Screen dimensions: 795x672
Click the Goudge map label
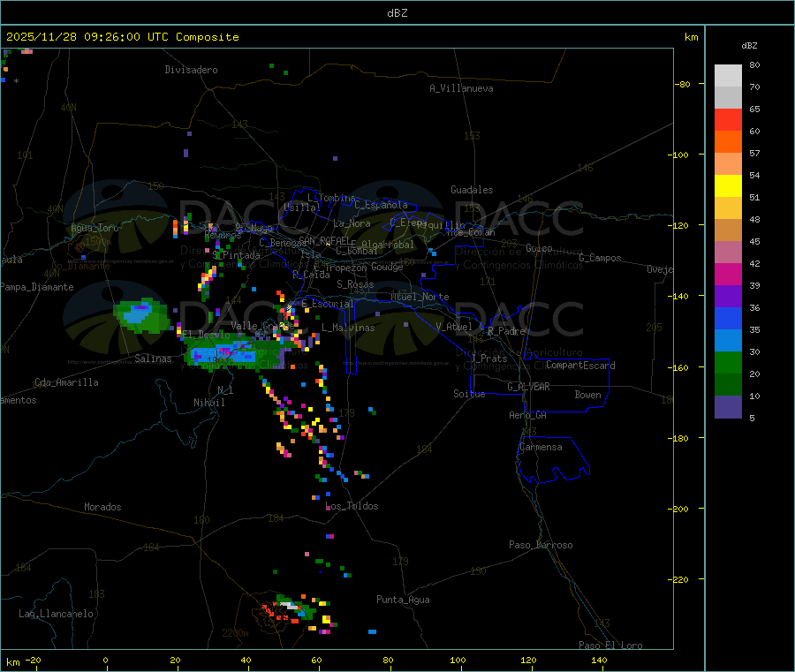click(387, 267)
